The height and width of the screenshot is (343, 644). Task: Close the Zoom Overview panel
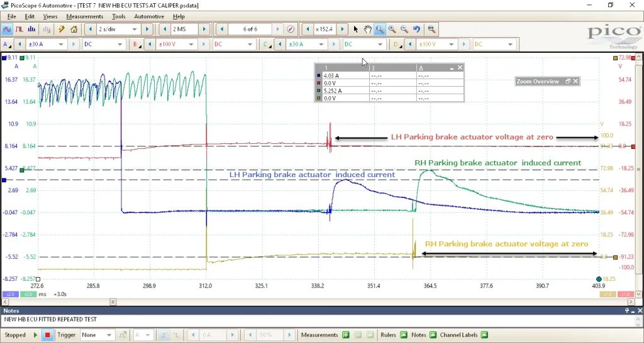point(576,81)
